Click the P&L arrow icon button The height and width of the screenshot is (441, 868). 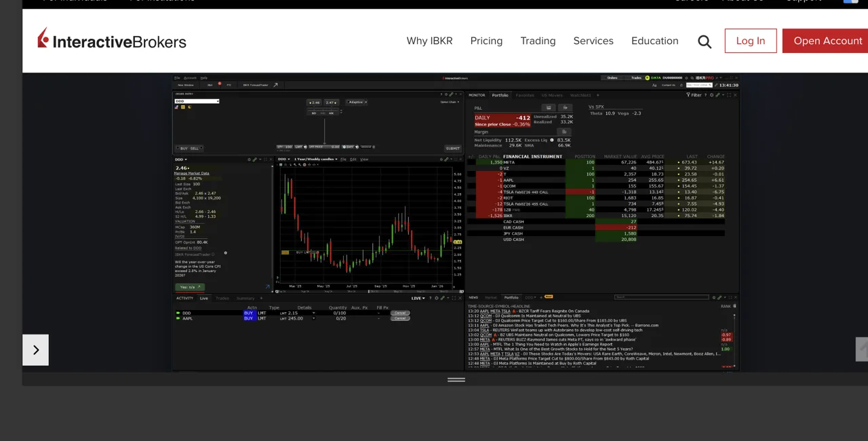click(x=565, y=108)
